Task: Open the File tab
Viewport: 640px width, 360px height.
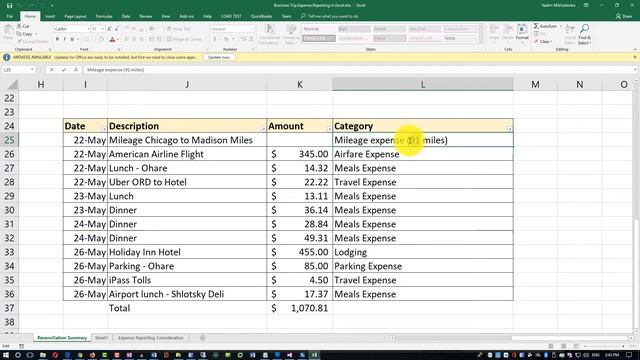Action: pos(9,16)
